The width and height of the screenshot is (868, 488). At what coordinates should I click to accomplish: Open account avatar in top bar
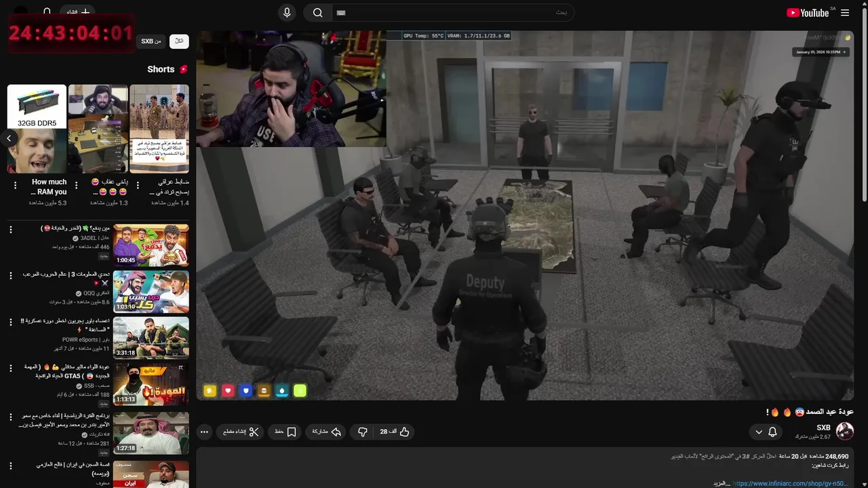(x=21, y=12)
